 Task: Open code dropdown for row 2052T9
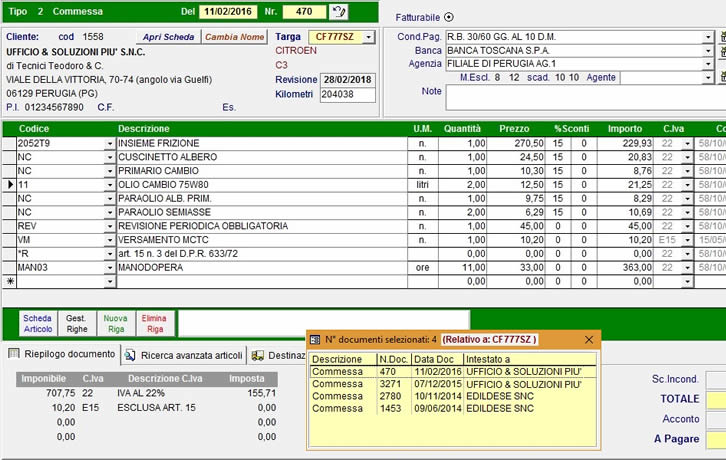pyautogui.click(x=110, y=144)
